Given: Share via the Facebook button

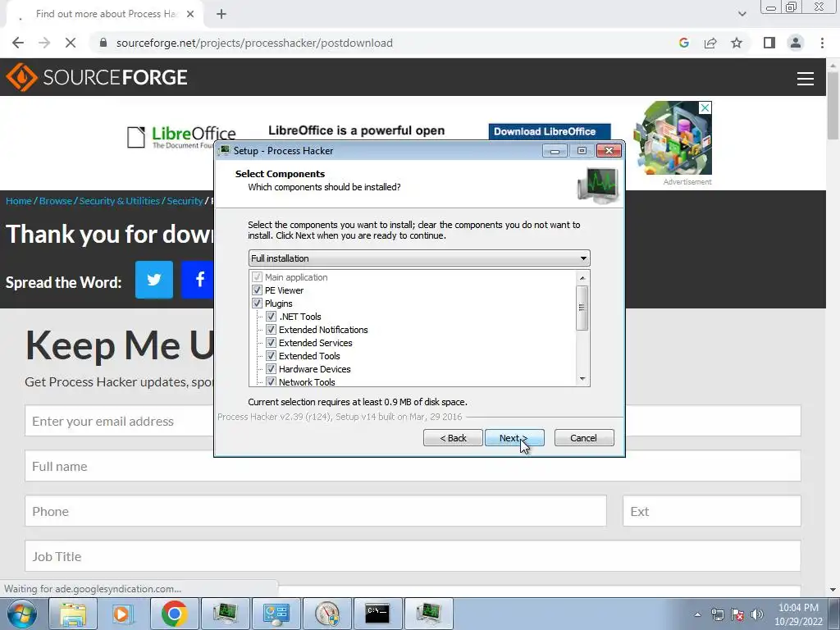Looking at the screenshot, I should (199, 280).
